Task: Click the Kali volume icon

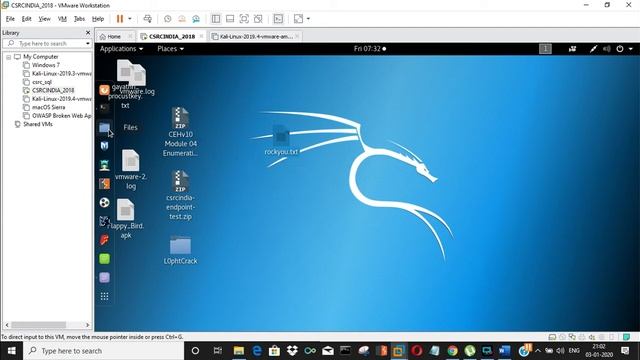Action: (607, 49)
